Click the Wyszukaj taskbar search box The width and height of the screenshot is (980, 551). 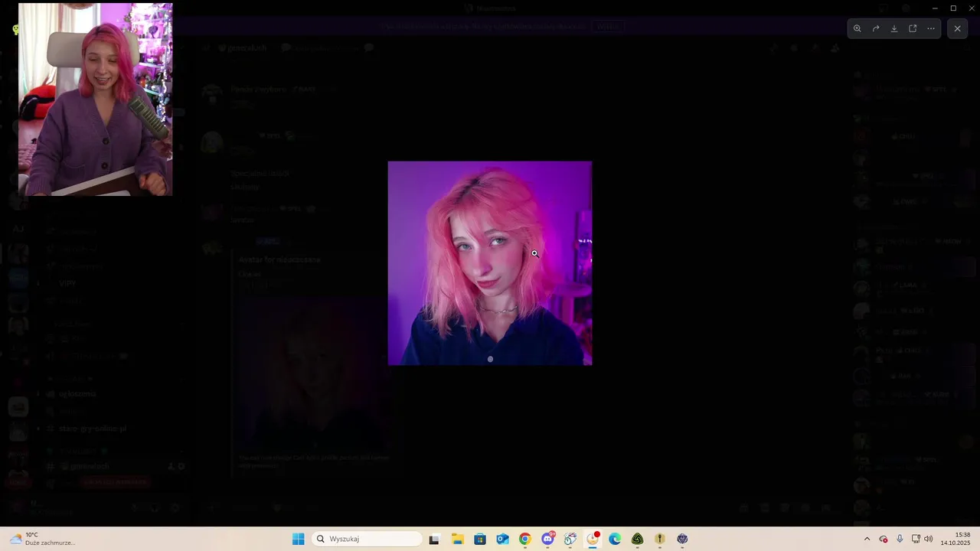(367, 539)
